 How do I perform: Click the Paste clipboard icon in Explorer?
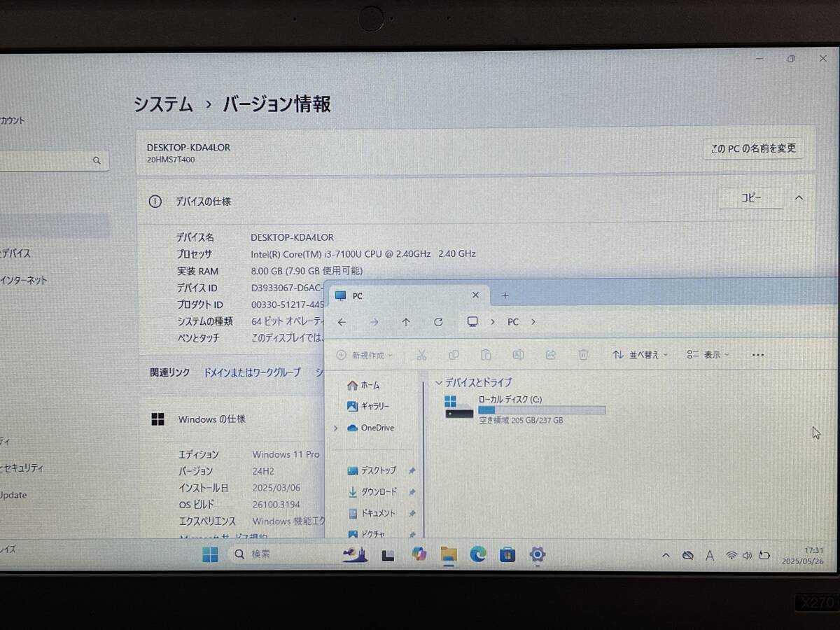(486, 355)
